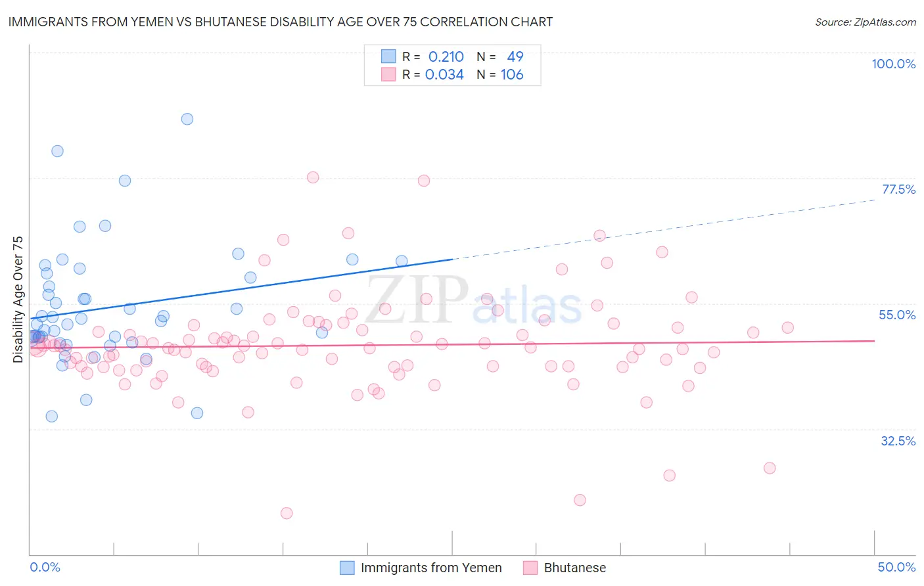This screenshot has width=924, height=586.
Task: Click the 32.5% y-axis label
Action: coord(898,441)
